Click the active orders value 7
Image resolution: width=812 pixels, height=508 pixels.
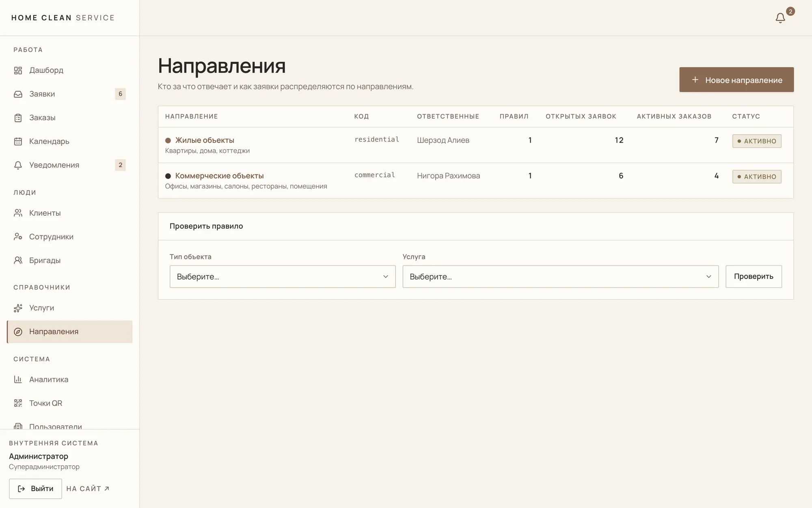717,140
